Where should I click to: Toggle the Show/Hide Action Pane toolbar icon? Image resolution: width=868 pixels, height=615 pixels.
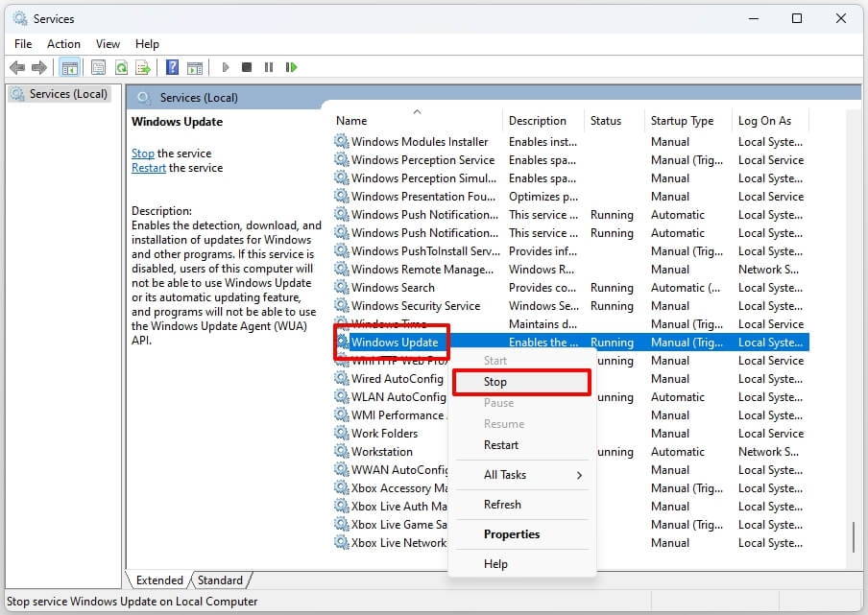pyautogui.click(x=195, y=67)
